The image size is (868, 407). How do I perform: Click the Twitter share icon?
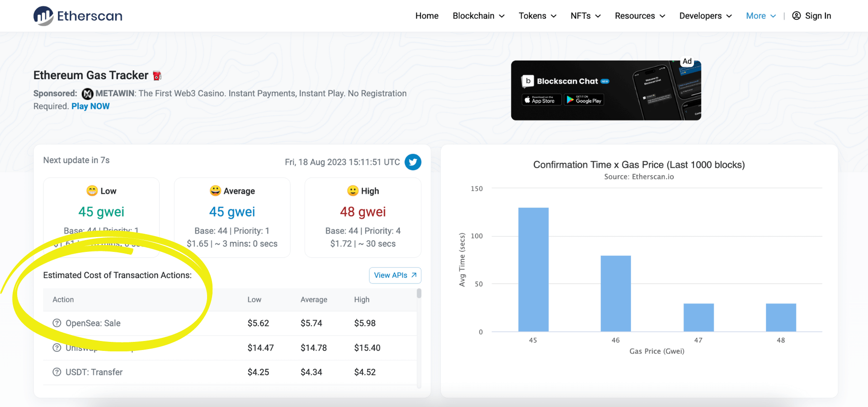412,162
